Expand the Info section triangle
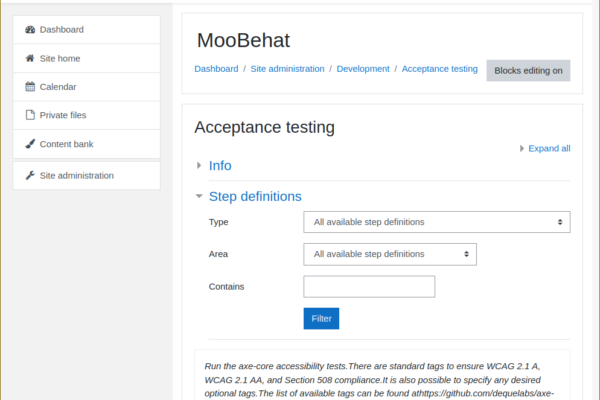Image resolution: width=600 pixels, height=400 pixels. 199,165
